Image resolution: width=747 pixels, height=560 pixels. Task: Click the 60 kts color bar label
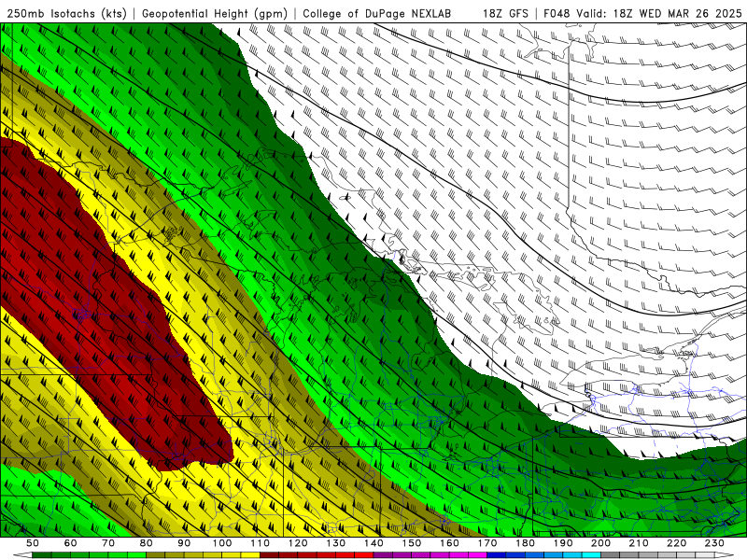pos(71,543)
